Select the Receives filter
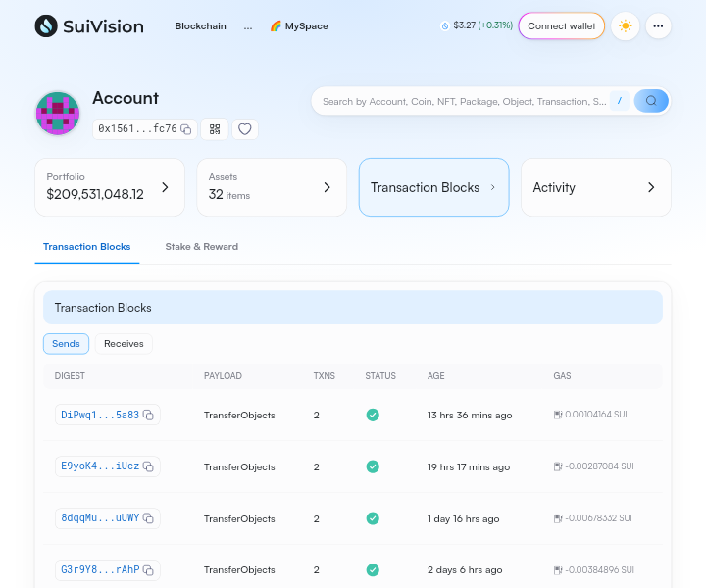 [124, 344]
